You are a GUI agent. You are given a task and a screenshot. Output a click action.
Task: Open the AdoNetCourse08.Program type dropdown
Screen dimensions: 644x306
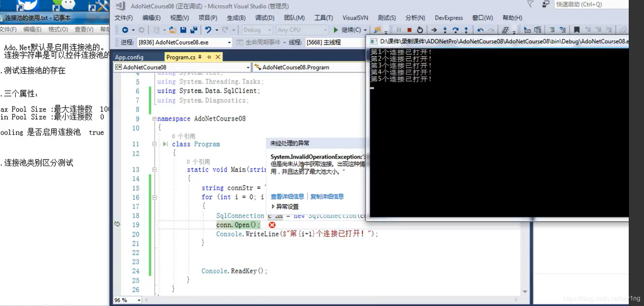point(309,67)
